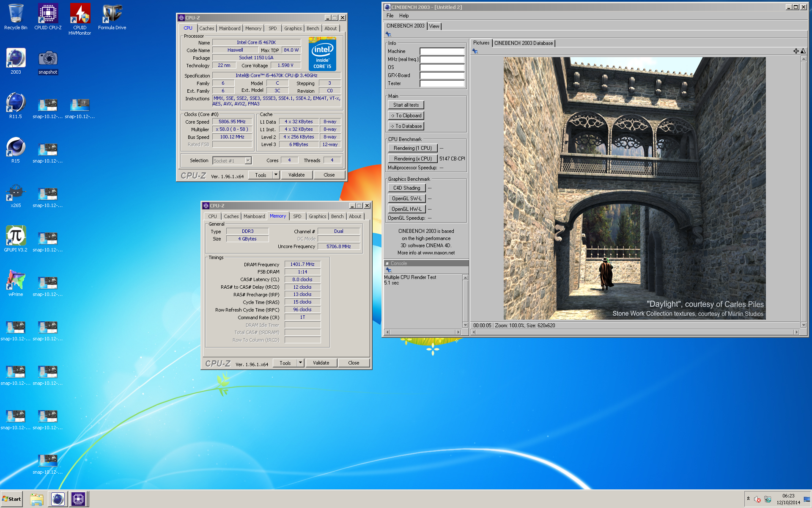Click Validate in upper CPU-Z window

(x=296, y=175)
